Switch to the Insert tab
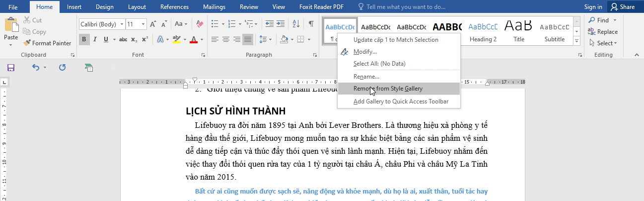 74,7
